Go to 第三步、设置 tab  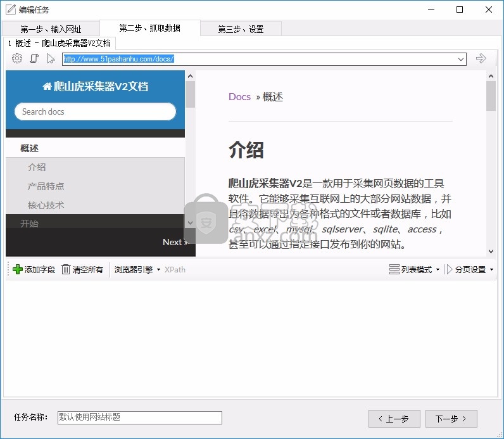click(241, 29)
